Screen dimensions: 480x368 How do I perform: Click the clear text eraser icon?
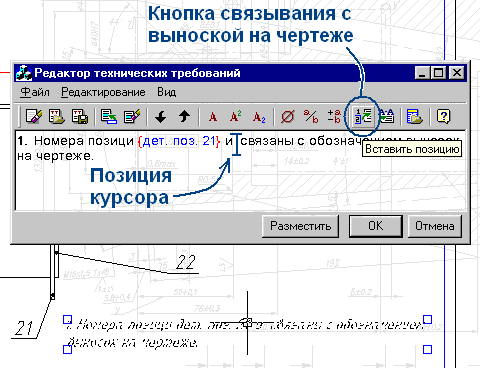click(x=34, y=117)
